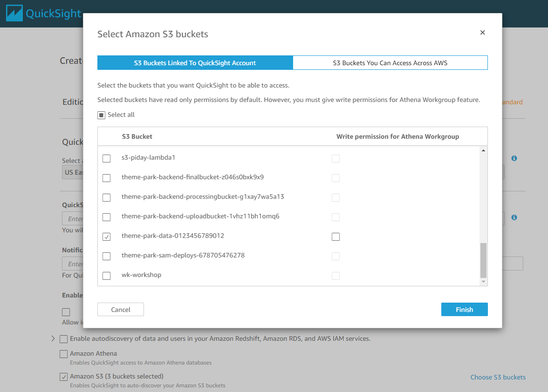Click the s3-piday-lambda1 bucket name

pyautogui.click(x=148, y=157)
